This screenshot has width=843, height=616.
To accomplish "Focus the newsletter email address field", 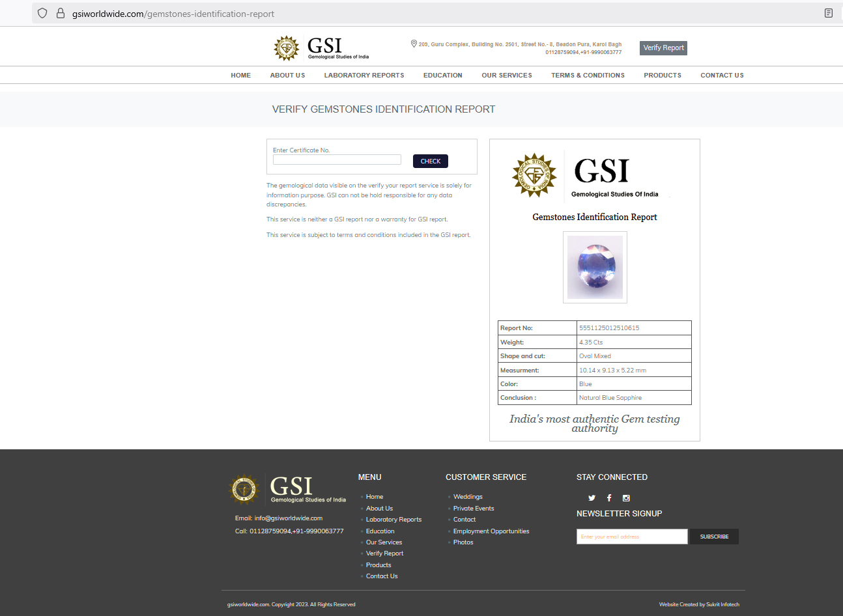I will click(632, 537).
